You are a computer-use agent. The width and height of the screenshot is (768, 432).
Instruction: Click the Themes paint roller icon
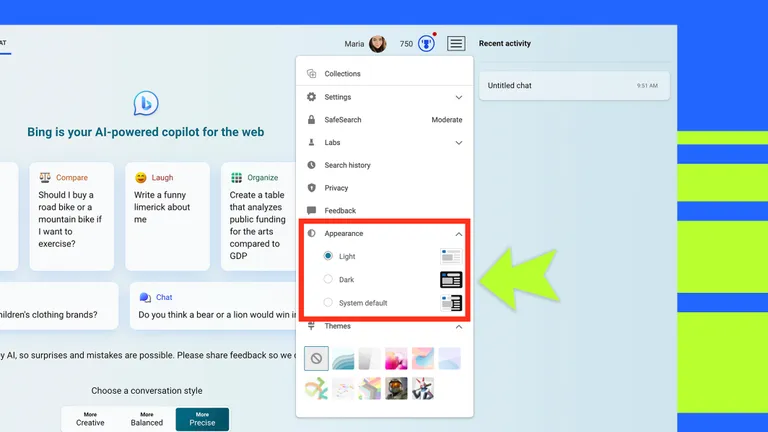pyautogui.click(x=312, y=326)
